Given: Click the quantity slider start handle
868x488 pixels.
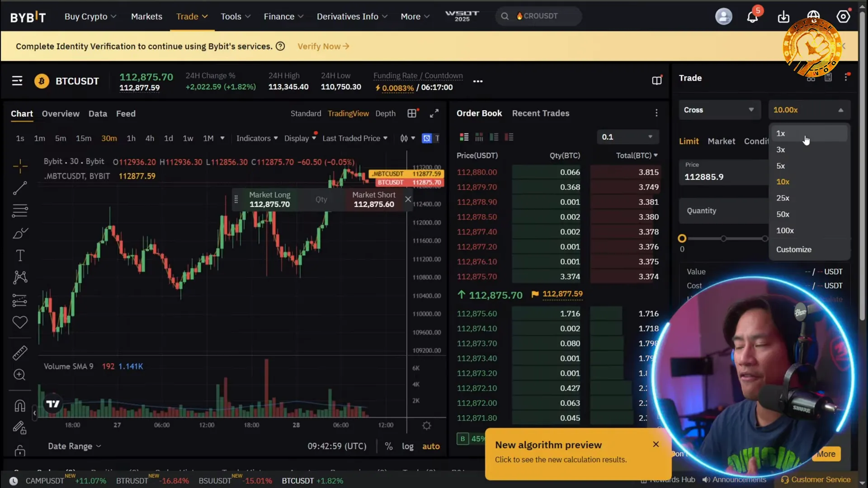Looking at the screenshot, I should click(682, 239).
